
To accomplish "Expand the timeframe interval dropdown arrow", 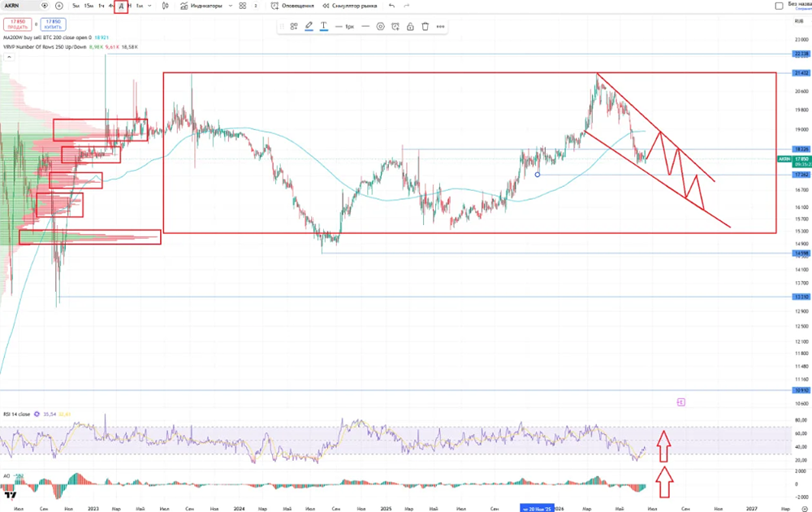I will (149, 6).
